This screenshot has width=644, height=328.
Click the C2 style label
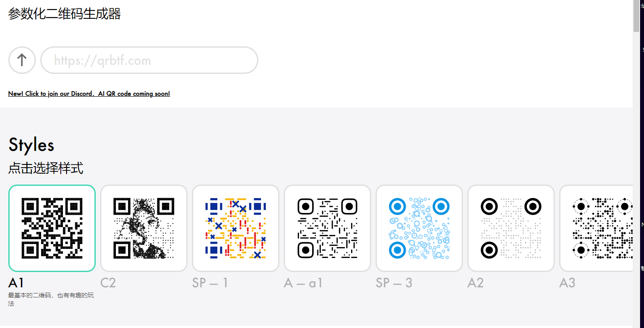click(108, 283)
